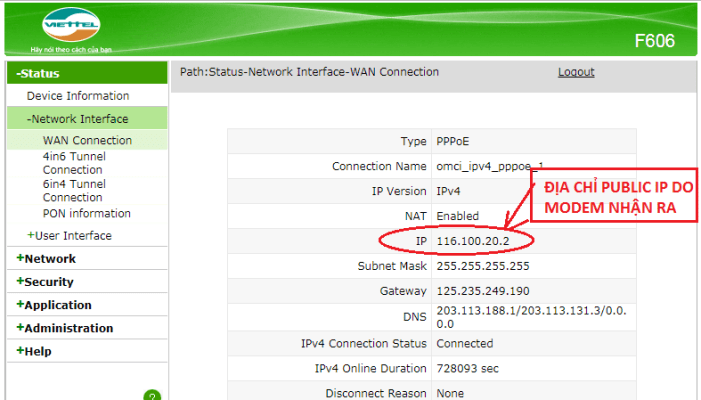Click the F606 model label in header
Image resolution: width=701 pixels, height=400 pixels.
(654, 41)
